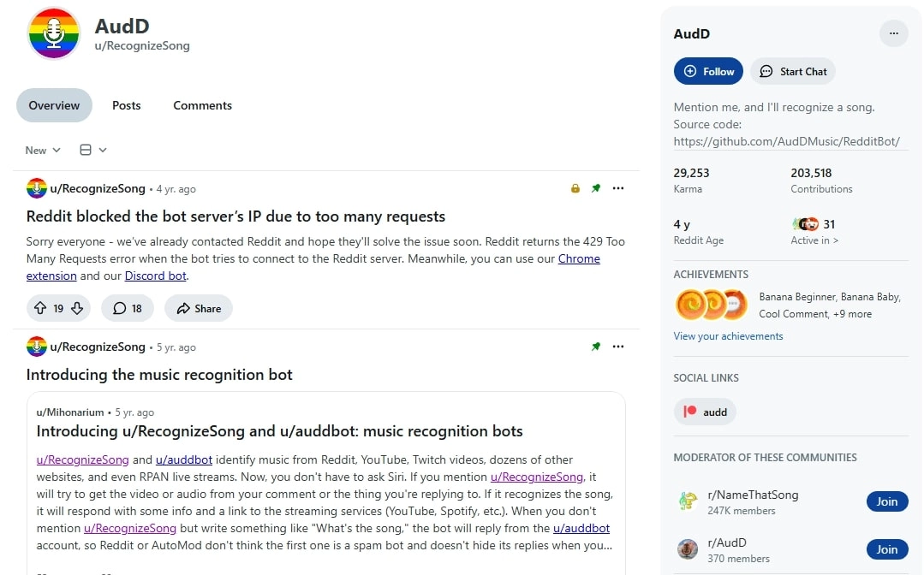Switch to the Posts tab
This screenshot has width=924, height=575.
126,104
